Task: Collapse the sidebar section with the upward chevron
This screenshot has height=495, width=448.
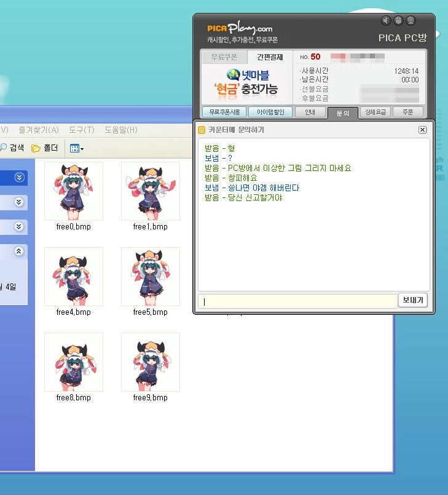Action: (19, 251)
